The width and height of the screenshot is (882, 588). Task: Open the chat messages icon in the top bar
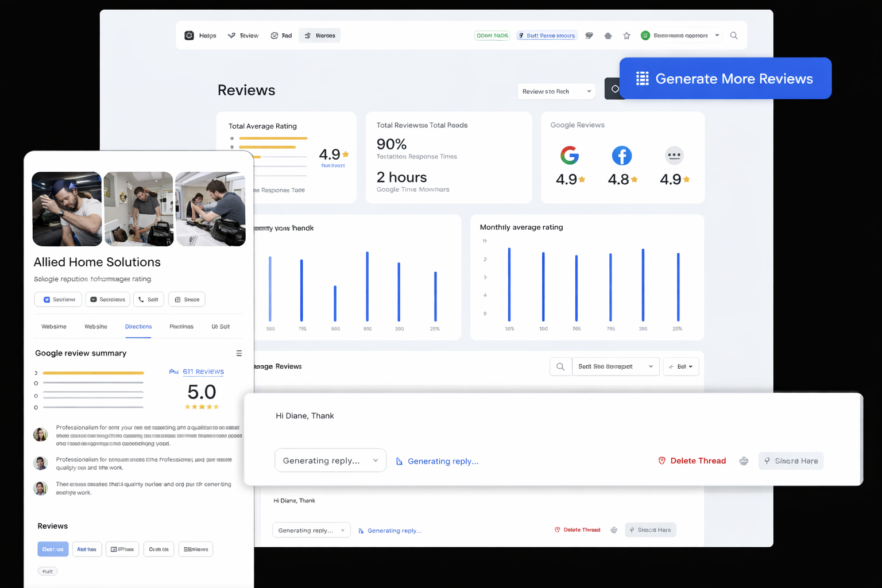(x=589, y=36)
